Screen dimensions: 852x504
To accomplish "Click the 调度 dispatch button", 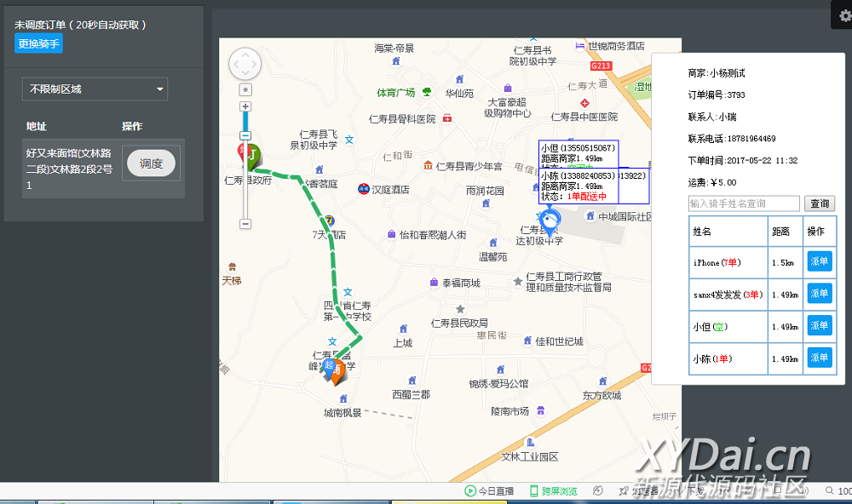I will coord(151,163).
